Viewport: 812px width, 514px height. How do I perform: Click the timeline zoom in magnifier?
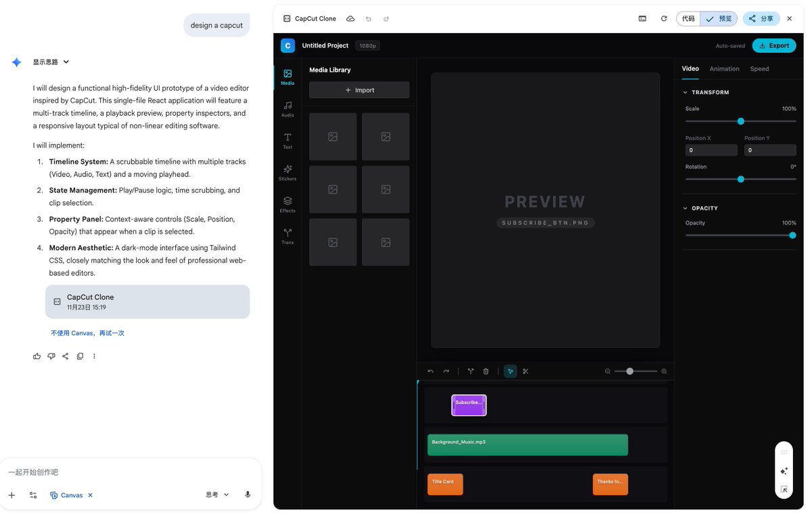[x=664, y=371]
